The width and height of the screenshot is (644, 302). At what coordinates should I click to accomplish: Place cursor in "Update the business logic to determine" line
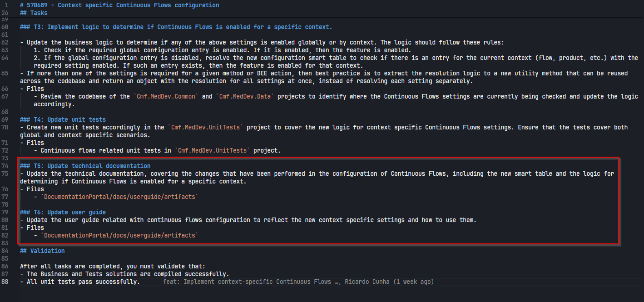262,42
